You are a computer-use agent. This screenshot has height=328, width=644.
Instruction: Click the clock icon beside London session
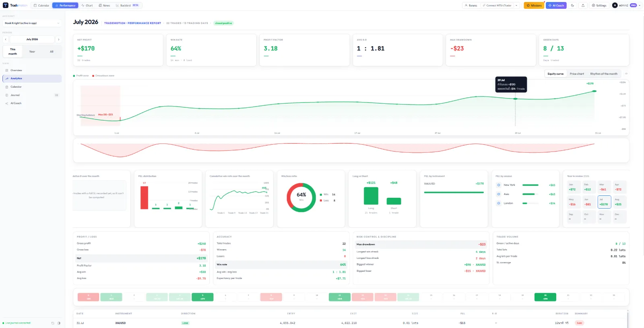click(499, 203)
